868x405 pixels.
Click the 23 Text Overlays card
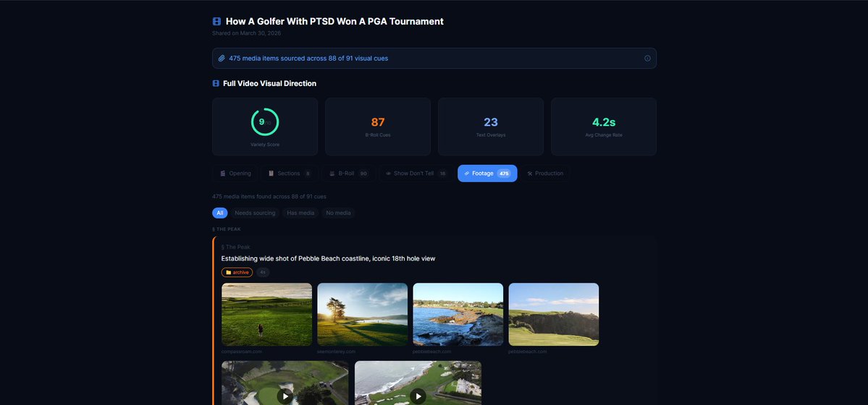click(490, 127)
